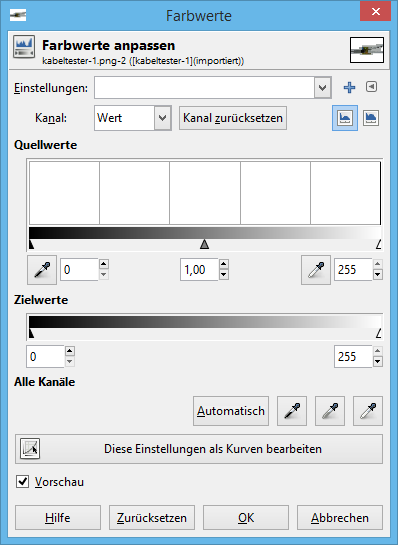
Task: Switch to linear histogram view
Action: click(x=345, y=118)
